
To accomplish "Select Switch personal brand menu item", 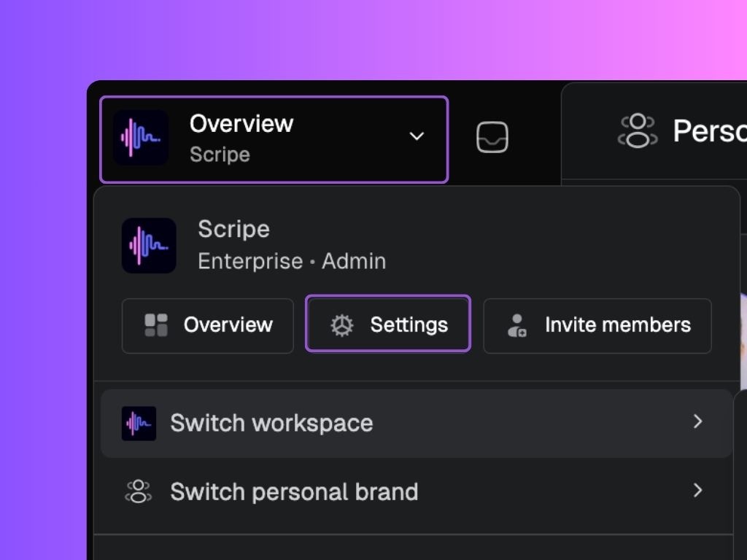I will pos(417,492).
